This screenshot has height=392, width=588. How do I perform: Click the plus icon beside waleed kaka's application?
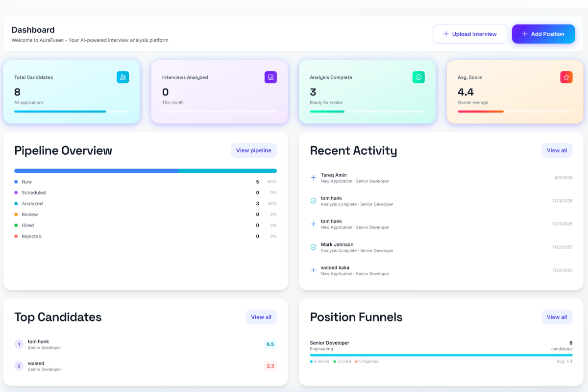pos(313,270)
